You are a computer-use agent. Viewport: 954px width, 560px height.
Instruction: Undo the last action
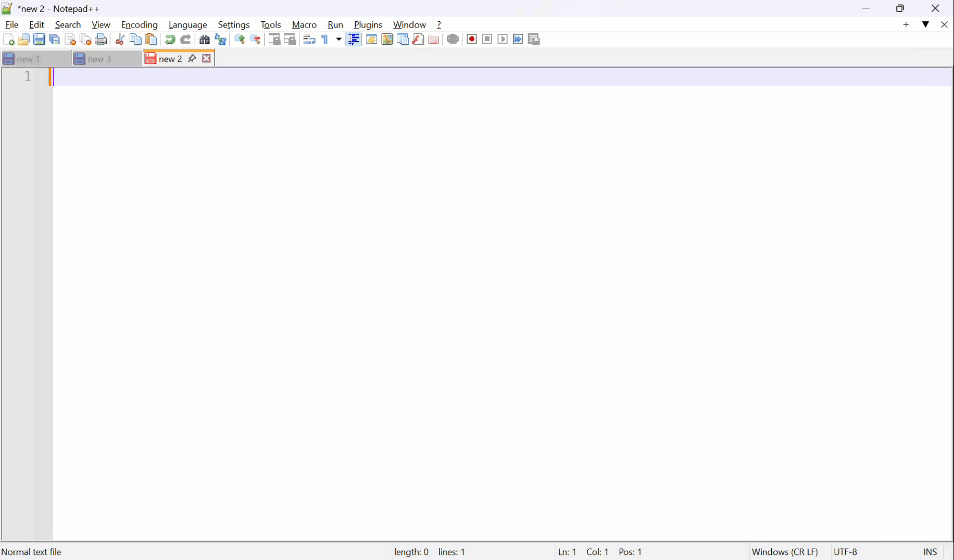tap(170, 40)
